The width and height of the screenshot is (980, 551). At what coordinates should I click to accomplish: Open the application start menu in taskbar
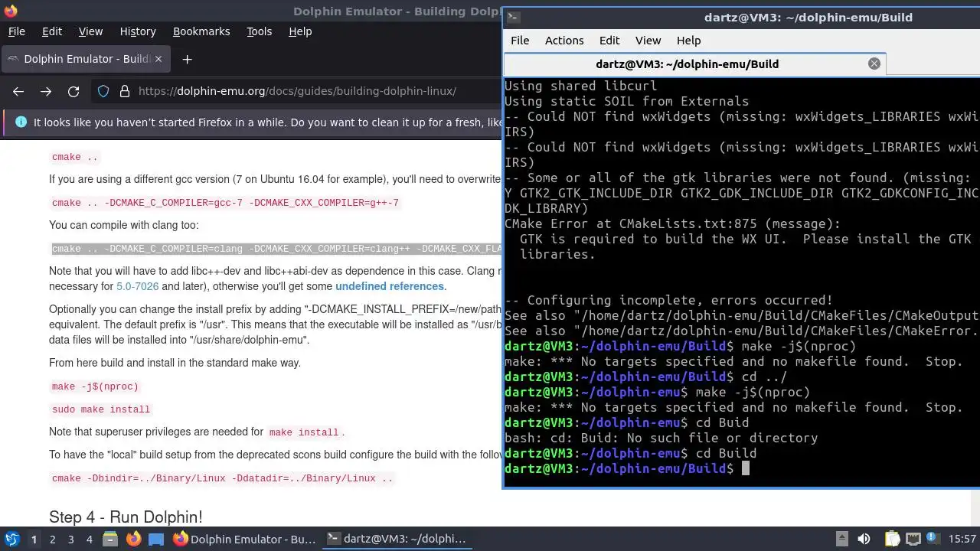click(11, 540)
